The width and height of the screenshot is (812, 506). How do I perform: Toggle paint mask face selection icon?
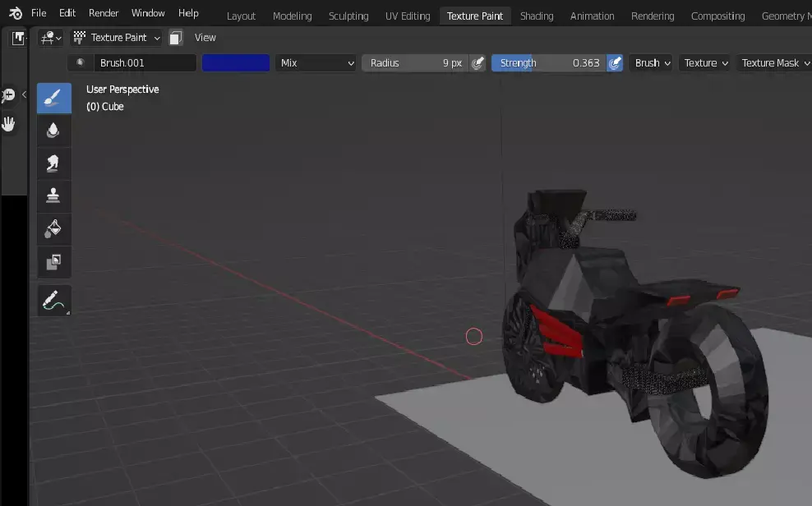(x=176, y=38)
